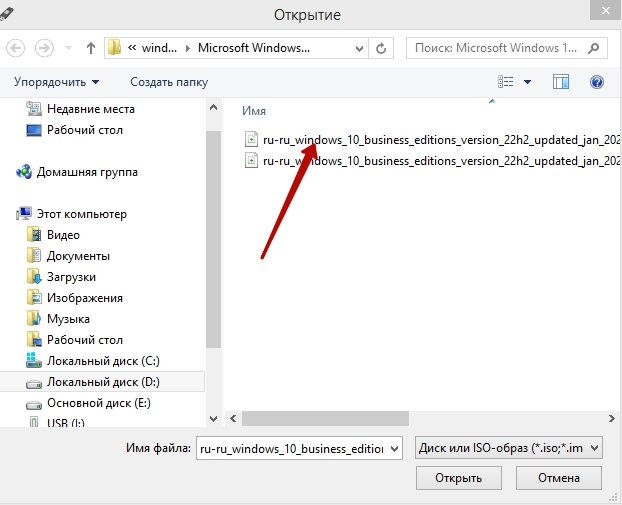Click 'Создать папку' button
Image resolution: width=622 pixels, height=505 pixels.
169,82
